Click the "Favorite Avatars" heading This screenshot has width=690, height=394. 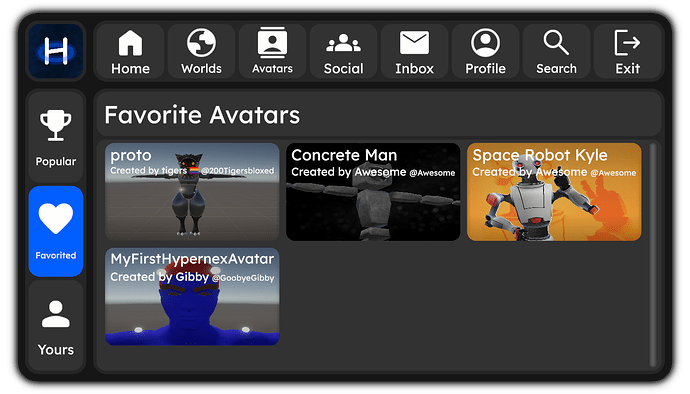coord(202,115)
